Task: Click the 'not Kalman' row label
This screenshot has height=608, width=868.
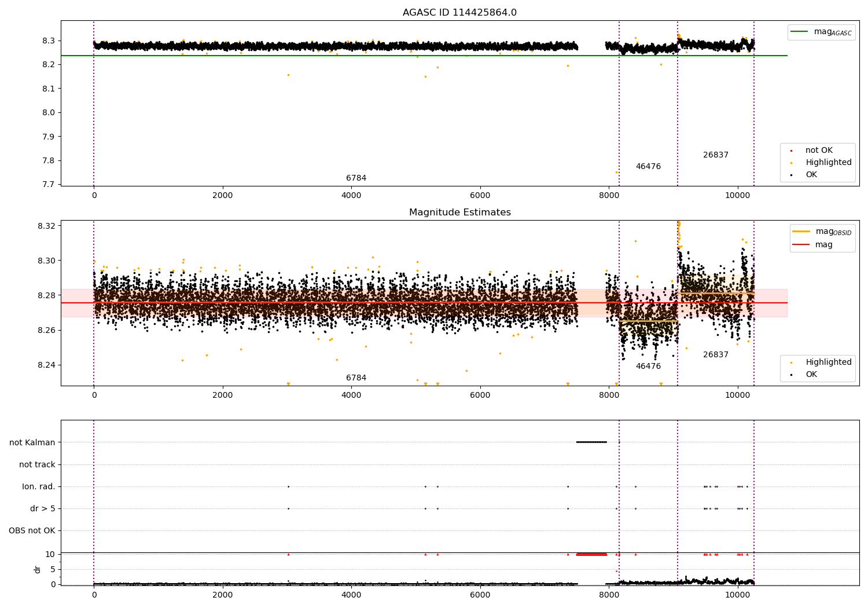Action: tap(32, 443)
